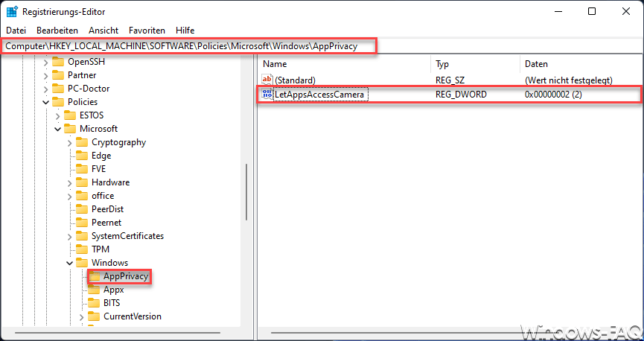Collapse the Windows key

(x=69, y=263)
